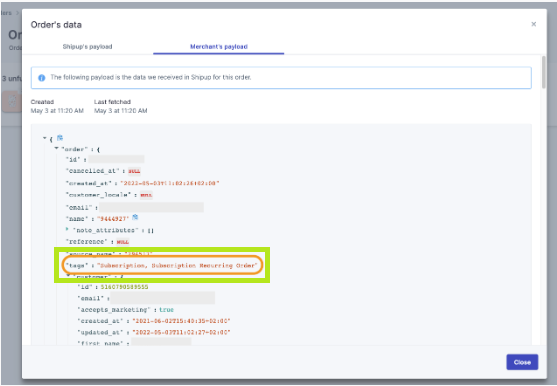The image size is (557, 386).
Task: Click the payload notice banner text
Action: 151,77
